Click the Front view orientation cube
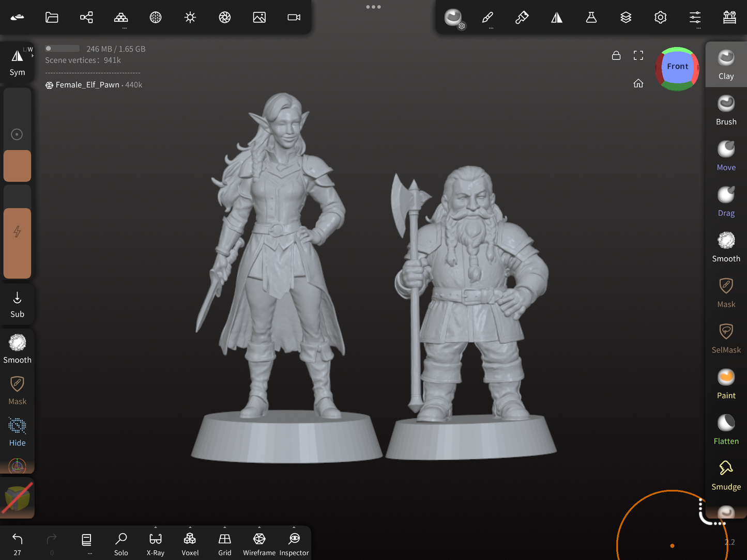The width and height of the screenshot is (747, 560). (x=677, y=67)
